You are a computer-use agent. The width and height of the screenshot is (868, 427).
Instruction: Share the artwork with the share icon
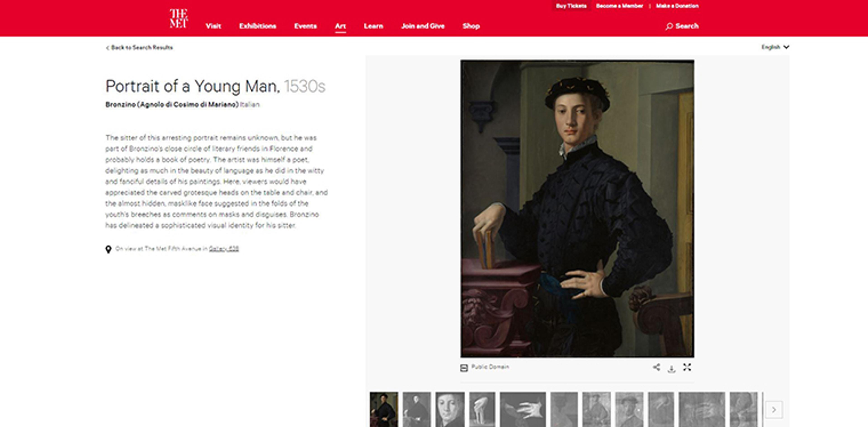tap(656, 367)
